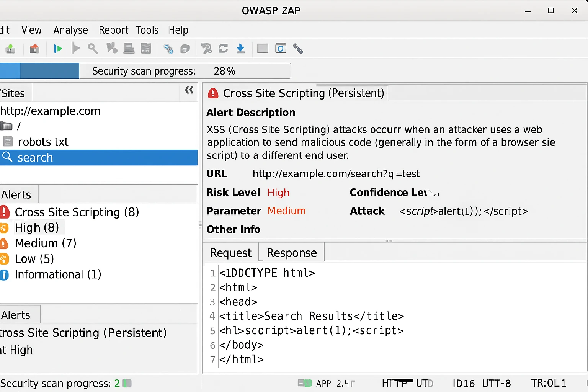Viewport: 588px width, 392px height.
Task: Open the View menu
Action: 31,30
